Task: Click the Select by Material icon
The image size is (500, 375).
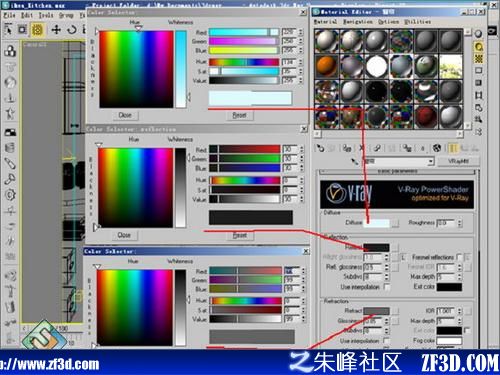Action: click(479, 119)
